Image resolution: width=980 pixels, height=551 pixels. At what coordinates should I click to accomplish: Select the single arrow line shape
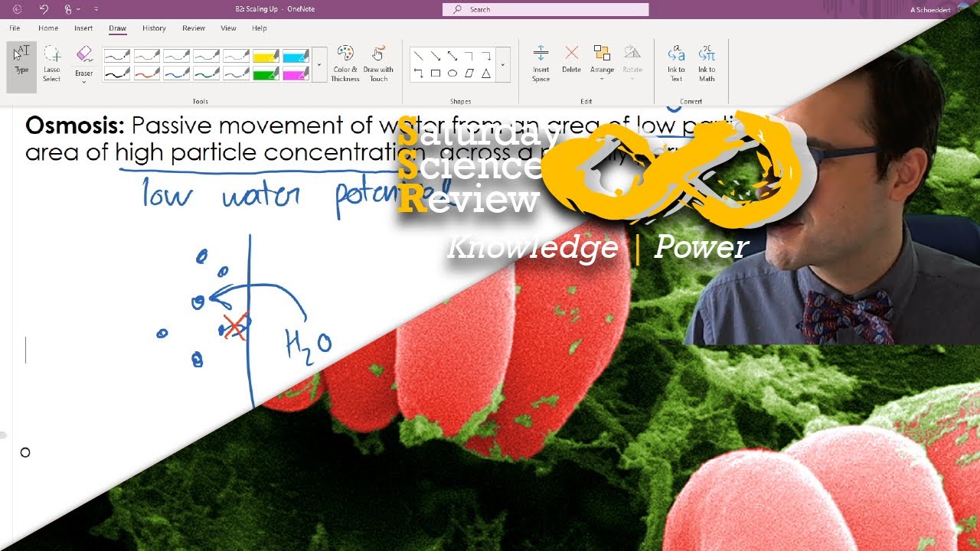435,56
